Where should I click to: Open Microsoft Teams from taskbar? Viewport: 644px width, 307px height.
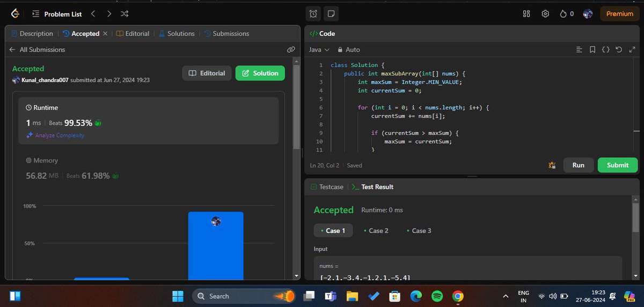(x=330, y=296)
